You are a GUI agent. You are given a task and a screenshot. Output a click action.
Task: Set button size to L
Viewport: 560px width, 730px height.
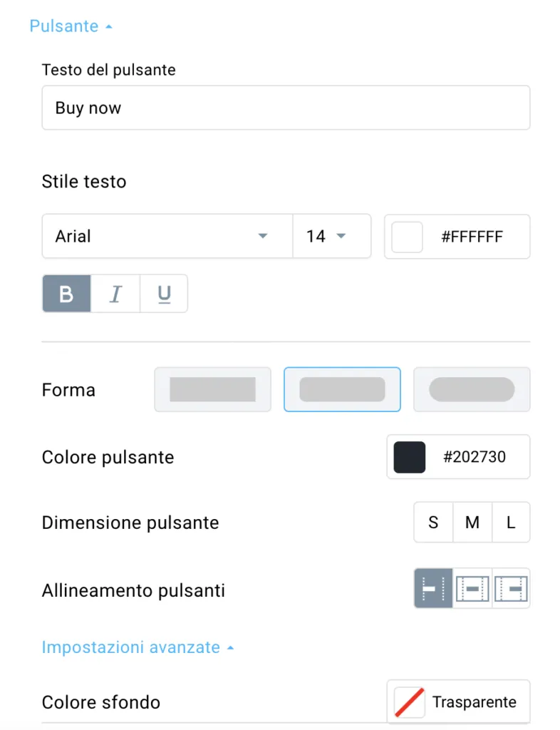[511, 523]
